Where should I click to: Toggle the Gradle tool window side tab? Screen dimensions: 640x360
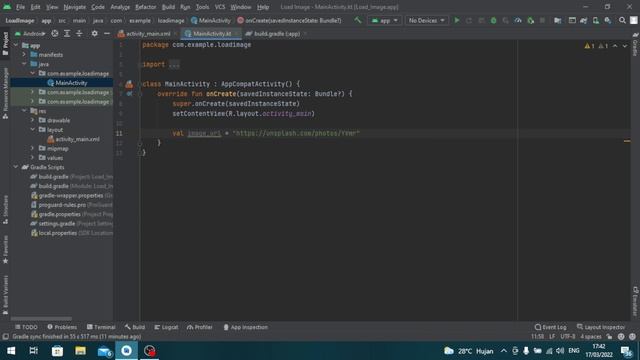coord(635,44)
